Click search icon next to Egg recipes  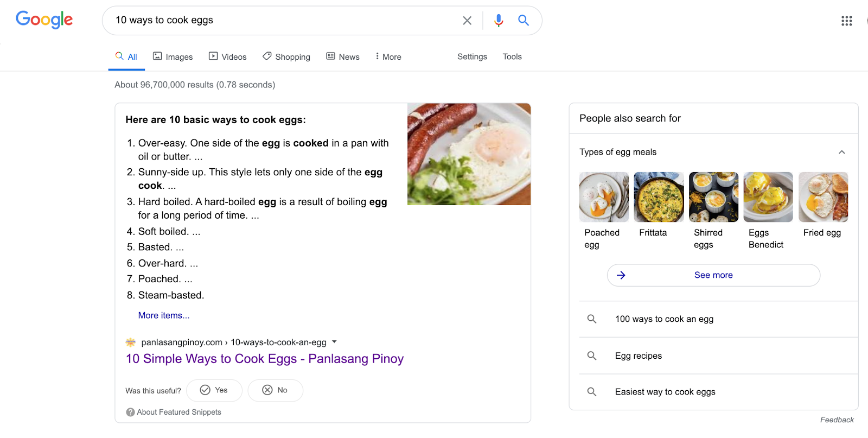[592, 356]
